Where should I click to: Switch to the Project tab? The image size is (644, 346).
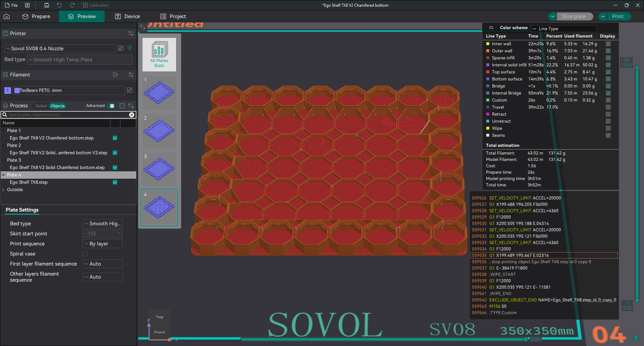tap(173, 16)
